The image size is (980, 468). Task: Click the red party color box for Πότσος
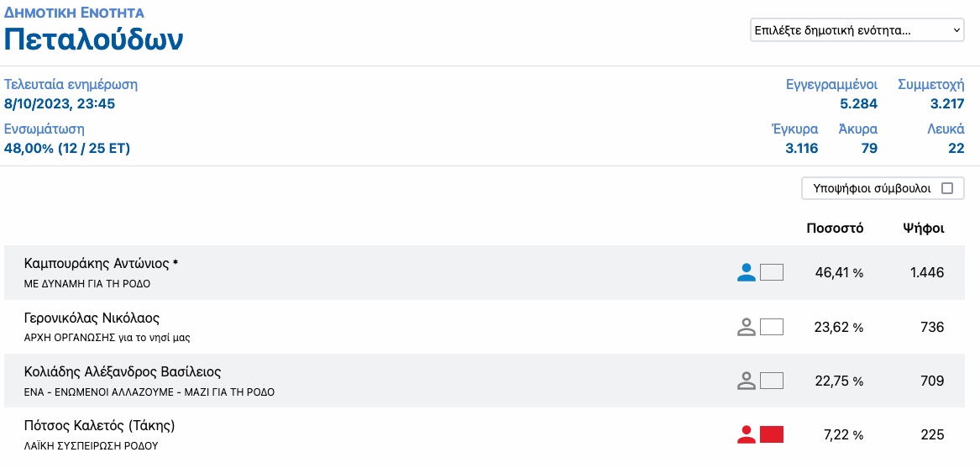point(771,435)
